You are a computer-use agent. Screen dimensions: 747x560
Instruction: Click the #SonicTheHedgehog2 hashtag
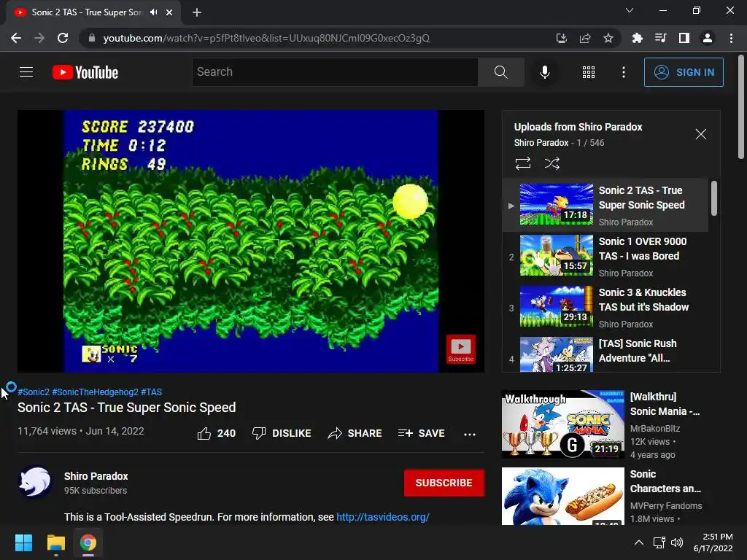(x=96, y=392)
